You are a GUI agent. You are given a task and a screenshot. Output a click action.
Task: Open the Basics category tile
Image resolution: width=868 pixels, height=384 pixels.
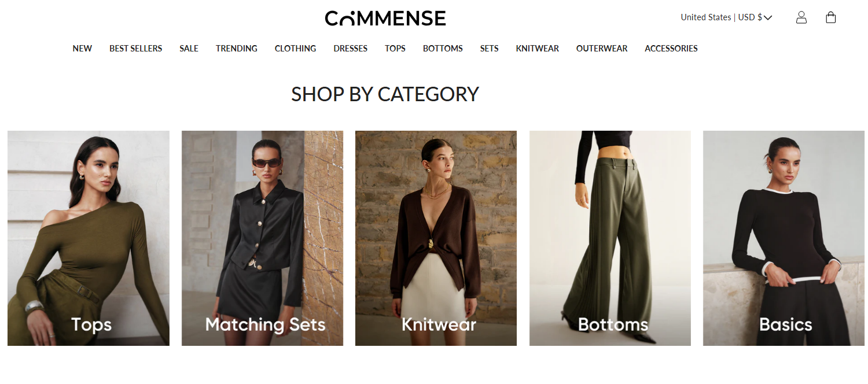pyautogui.click(x=784, y=238)
